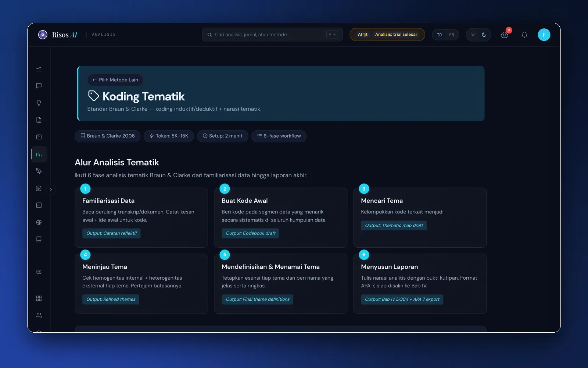The image size is (588, 368).
Task: Open the Buat Kode Awal phase card
Action: (280, 217)
